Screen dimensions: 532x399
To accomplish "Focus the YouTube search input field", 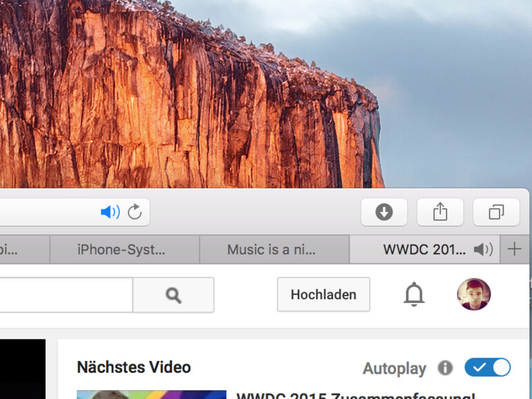I will point(66,295).
